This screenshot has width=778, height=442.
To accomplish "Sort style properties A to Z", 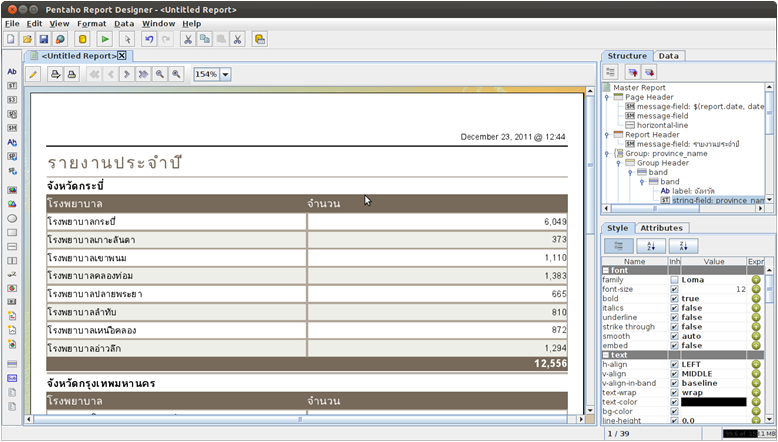I will point(651,246).
